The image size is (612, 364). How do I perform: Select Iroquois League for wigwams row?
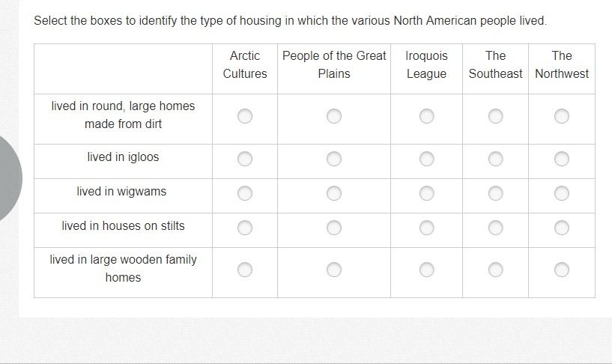(427, 193)
